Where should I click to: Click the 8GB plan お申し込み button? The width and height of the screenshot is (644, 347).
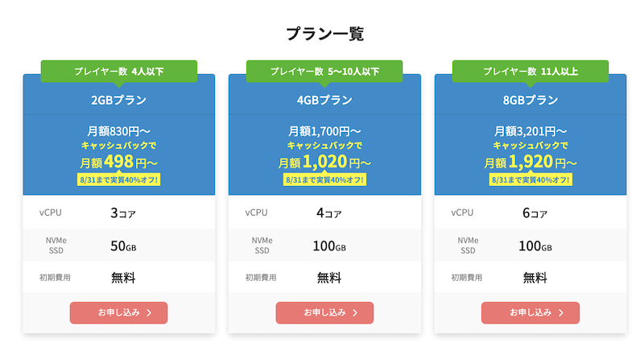tap(530, 313)
